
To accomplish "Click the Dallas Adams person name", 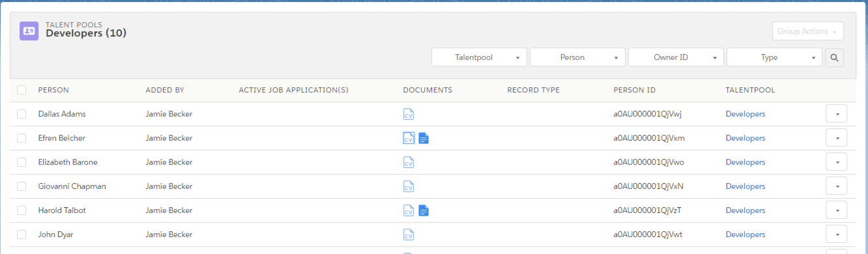I will click(x=62, y=114).
